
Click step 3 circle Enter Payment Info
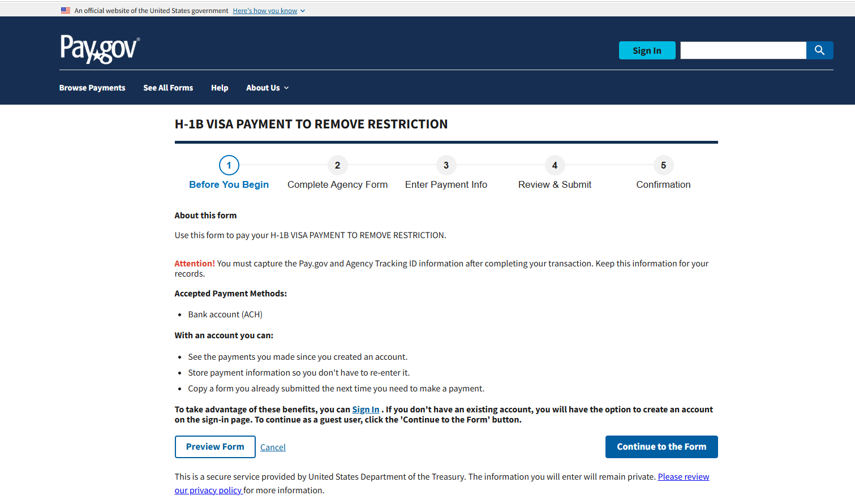pos(446,165)
